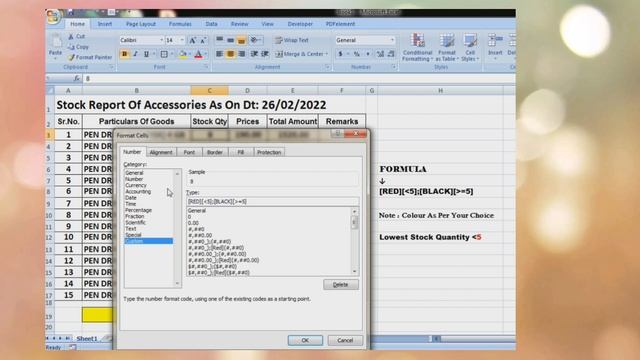Click the Format Painter brush

(71, 58)
